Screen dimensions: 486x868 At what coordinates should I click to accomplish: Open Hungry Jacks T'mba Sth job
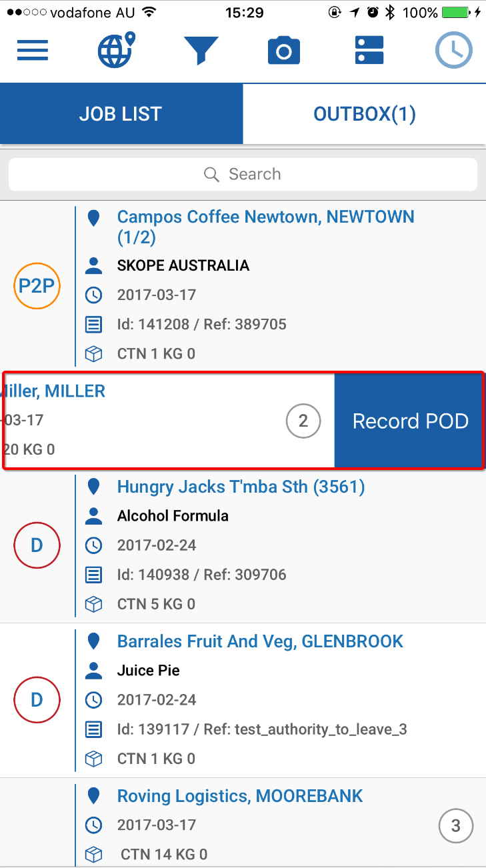pyautogui.click(x=241, y=487)
